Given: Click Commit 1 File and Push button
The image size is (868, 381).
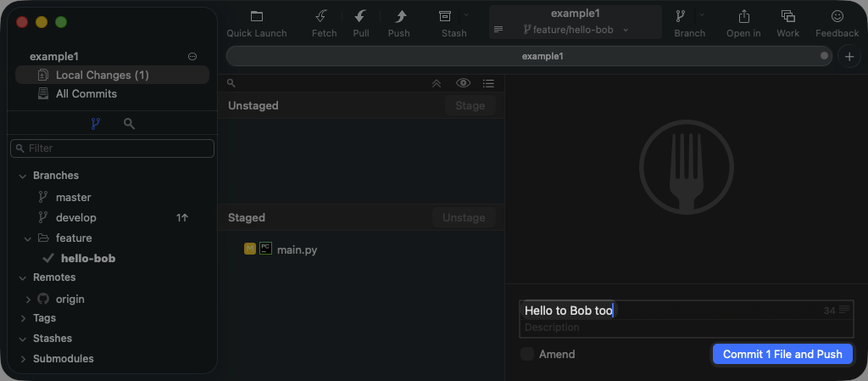Looking at the screenshot, I should tap(782, 354).
